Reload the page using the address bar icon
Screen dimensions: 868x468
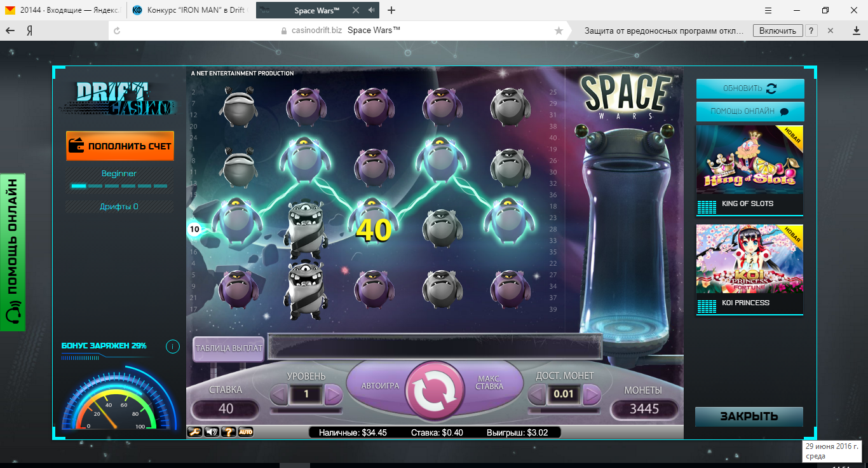[116, 31]
